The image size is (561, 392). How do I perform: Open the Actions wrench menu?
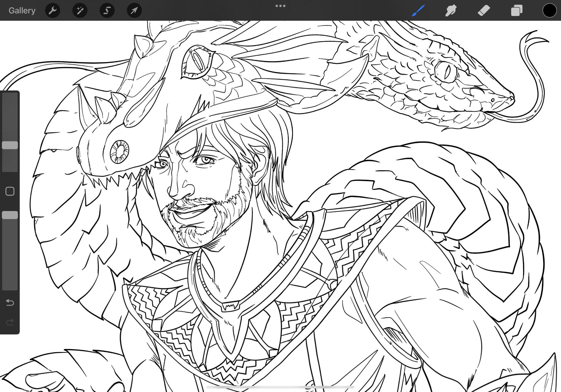(52, 11)
